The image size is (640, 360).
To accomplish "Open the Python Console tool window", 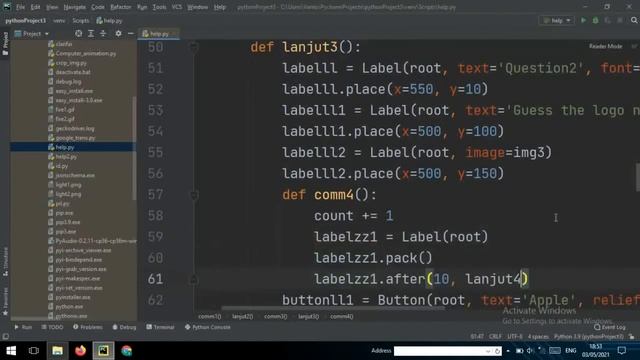I will coord(208,327).
